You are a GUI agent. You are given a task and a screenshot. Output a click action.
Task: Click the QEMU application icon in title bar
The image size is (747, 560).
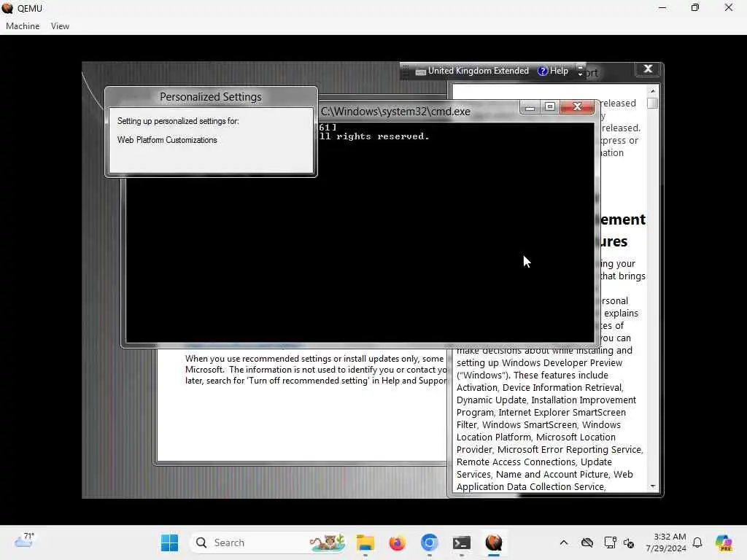(x=7, y=8)
